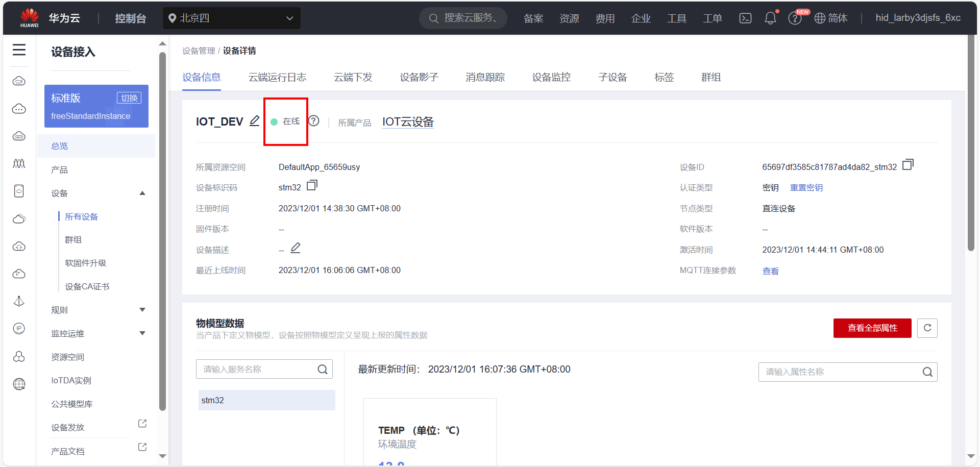This screenshot has height=467, width=980.
Task: Click the 搜索云服务 search box
Action: point(463,18)
